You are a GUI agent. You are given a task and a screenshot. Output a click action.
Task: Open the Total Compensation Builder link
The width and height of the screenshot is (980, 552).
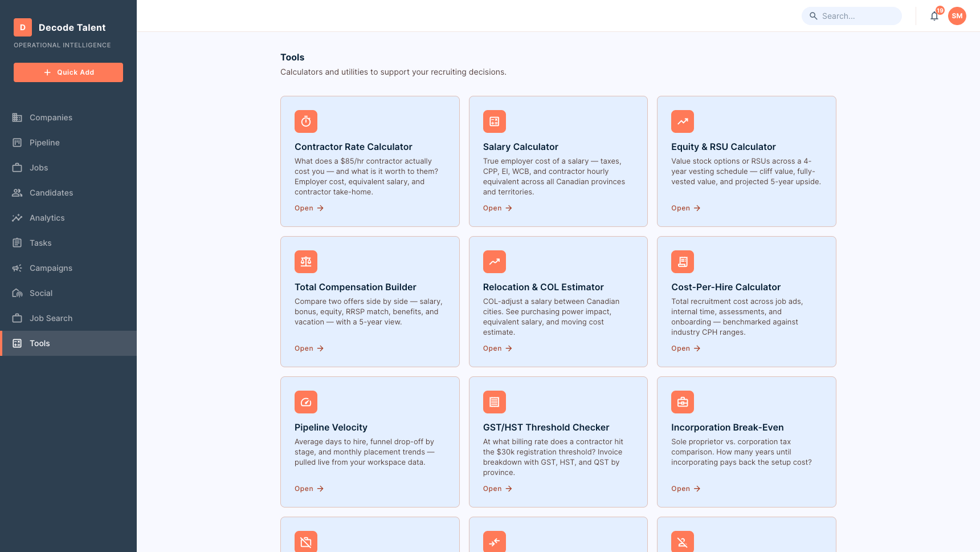coord(309,348)
